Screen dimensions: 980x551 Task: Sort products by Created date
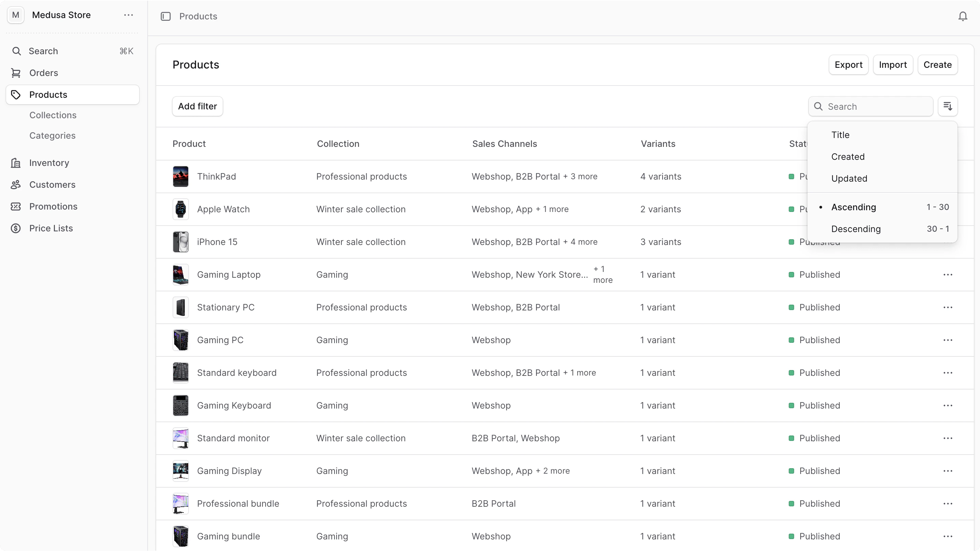[848, 157]
